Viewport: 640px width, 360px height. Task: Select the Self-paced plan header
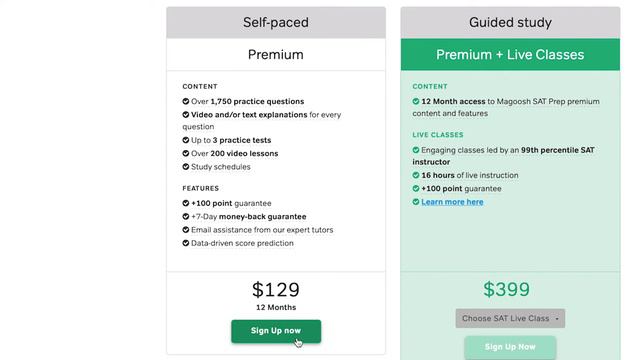tap(276, 22)
